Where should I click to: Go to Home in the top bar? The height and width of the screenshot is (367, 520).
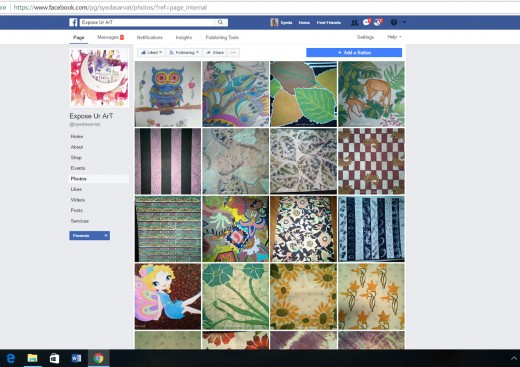304,23
